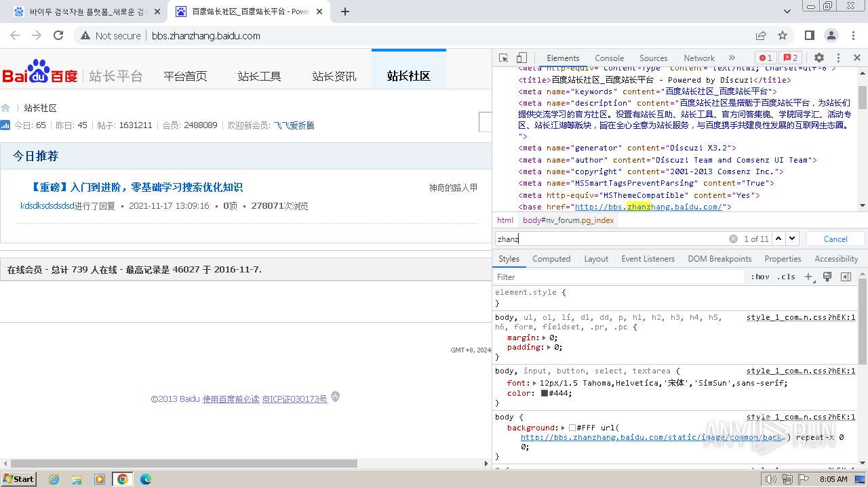Expand the margin shorthand property
868x488 pixels.
(x=545, y=338)
